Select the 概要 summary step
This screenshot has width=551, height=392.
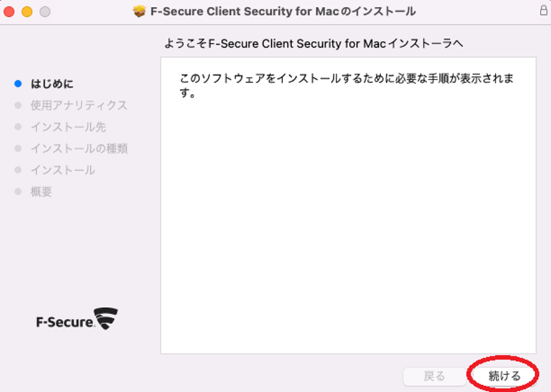tap(42, 191)
